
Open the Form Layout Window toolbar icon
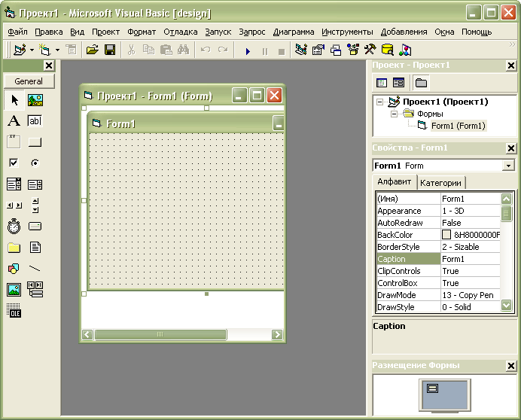336,50
